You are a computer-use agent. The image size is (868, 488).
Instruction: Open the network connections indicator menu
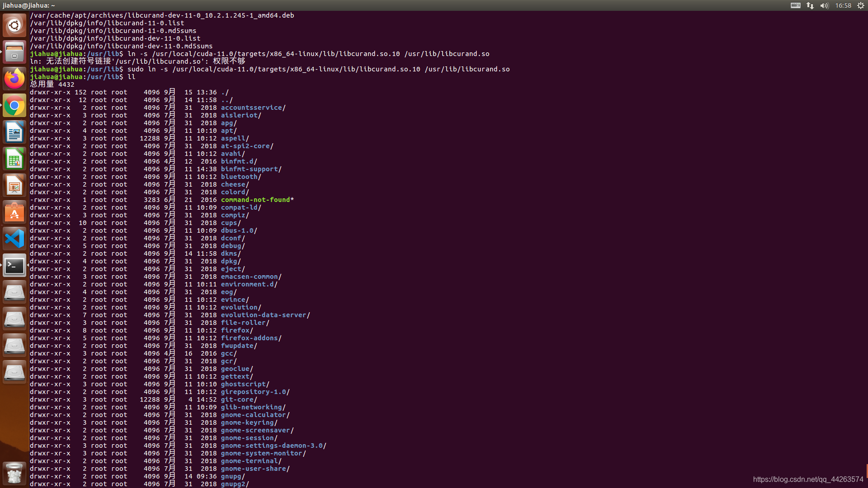pyautogui.click(x=810, y=5)
